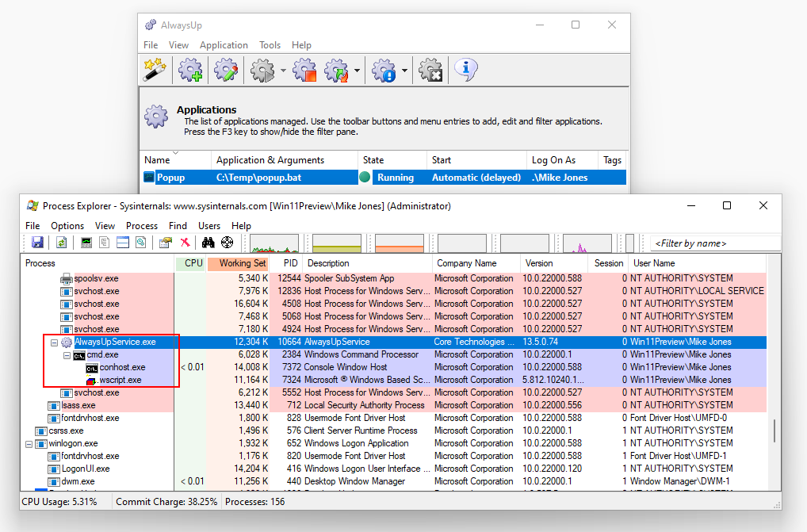Click the blue info bubble icon in AlwaysUp
The height and width of the screenshot is (532, 807).
point(466,70)
